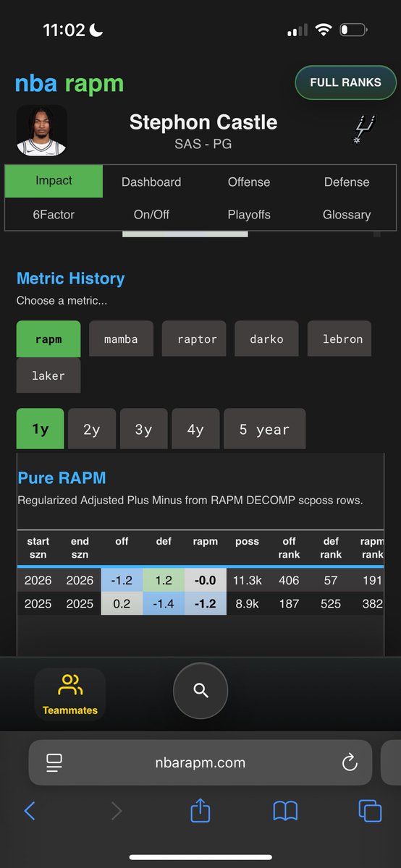Viewport: 401px width, 868px height.
Task: Click the -1.4 def value for 2025
Action: [x=164, y=603]
